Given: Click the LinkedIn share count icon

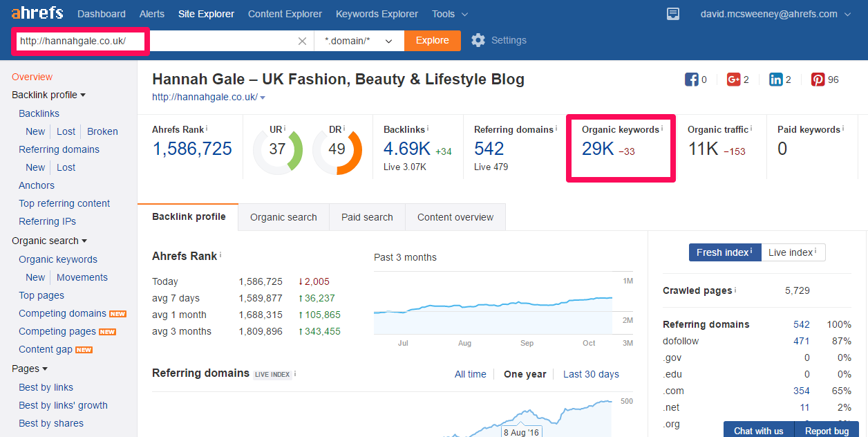Looking at the screenshot, I should pos(776,80).
